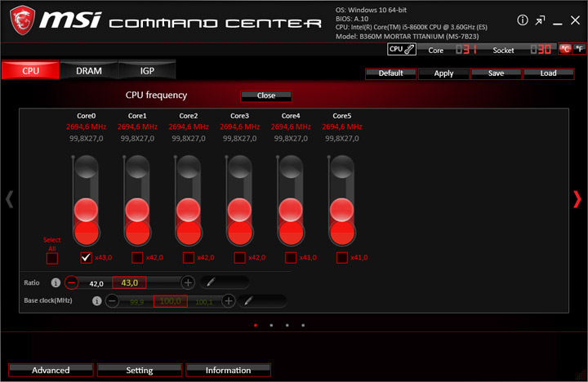Select the second page indicator dot
Screen dimensions: 588x382
pyautogui.click(x=271, y=326)
